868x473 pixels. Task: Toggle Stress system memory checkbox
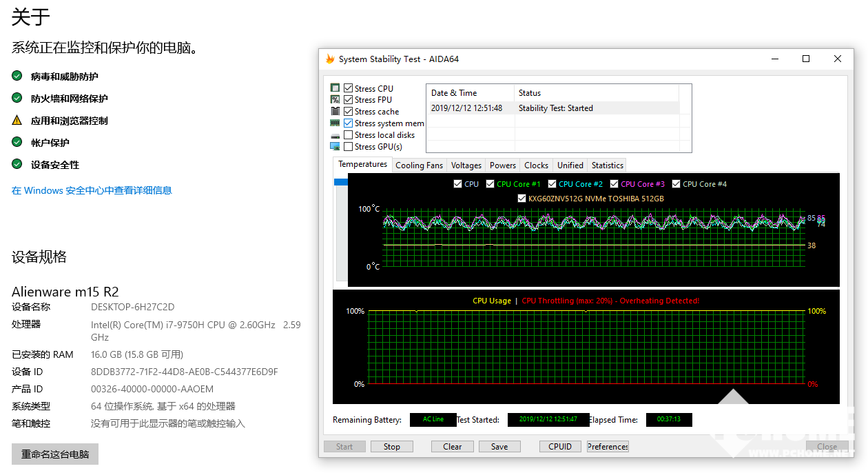click(349, 123)
